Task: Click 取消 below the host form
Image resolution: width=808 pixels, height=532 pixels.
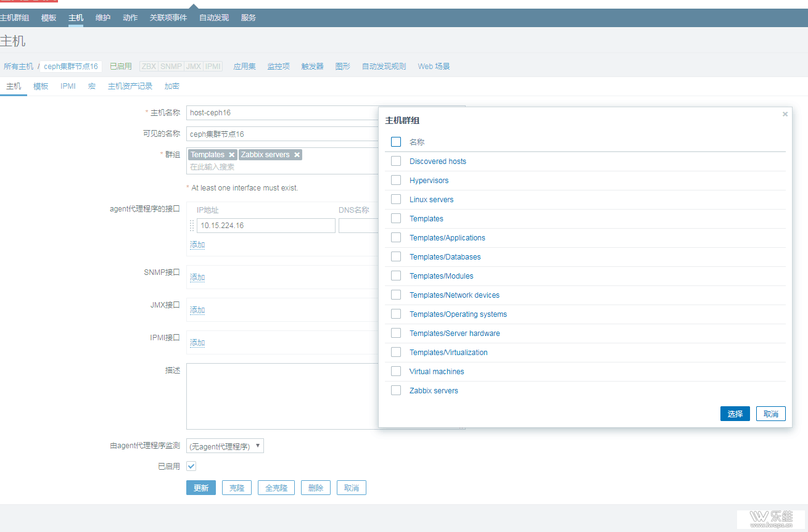Action: tap(352, 488)
